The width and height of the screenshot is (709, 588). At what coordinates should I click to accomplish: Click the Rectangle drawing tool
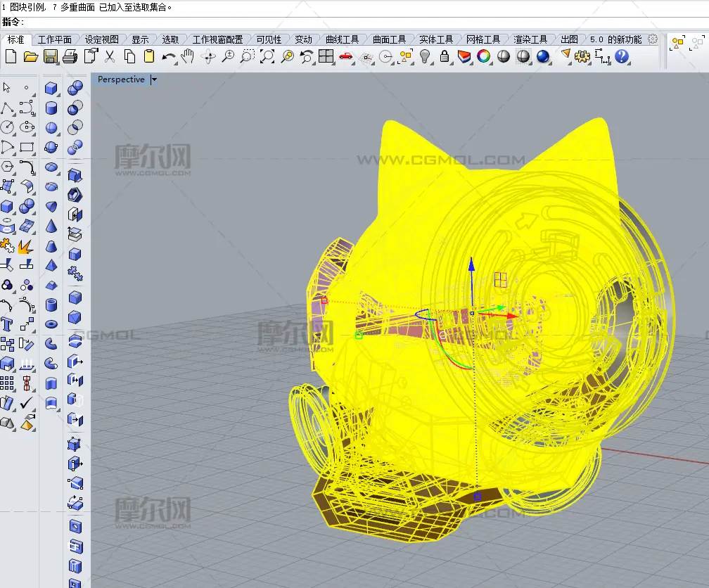click(x=27, y=147)
